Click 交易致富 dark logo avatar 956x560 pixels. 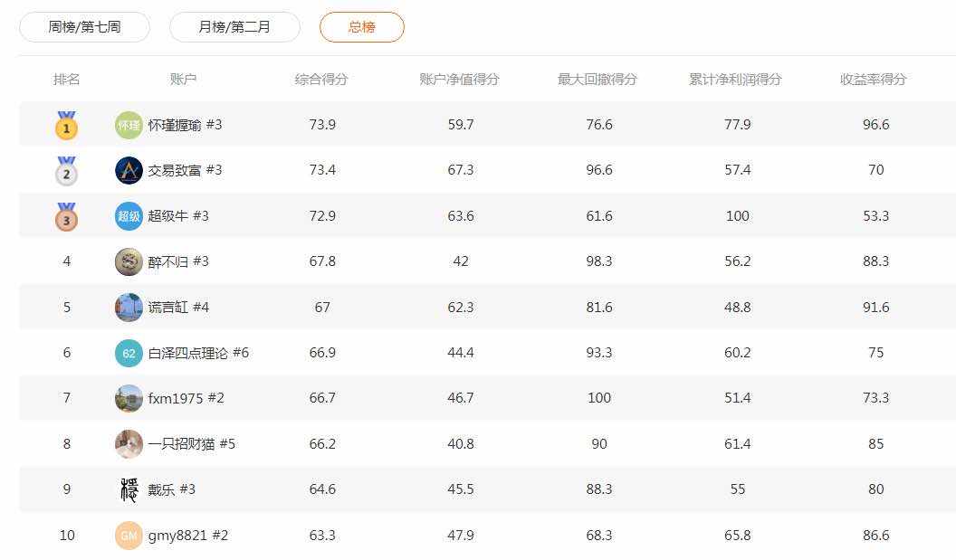point(129,170)
